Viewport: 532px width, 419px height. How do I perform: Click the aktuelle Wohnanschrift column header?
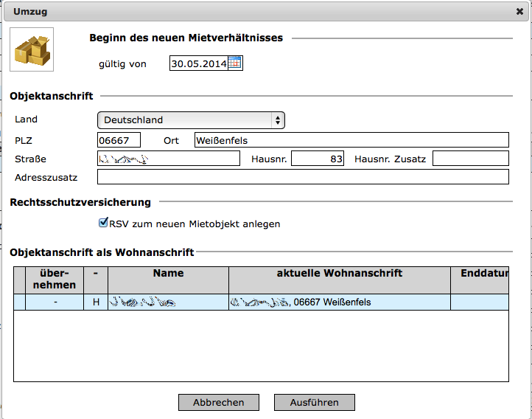pos(339,274)
